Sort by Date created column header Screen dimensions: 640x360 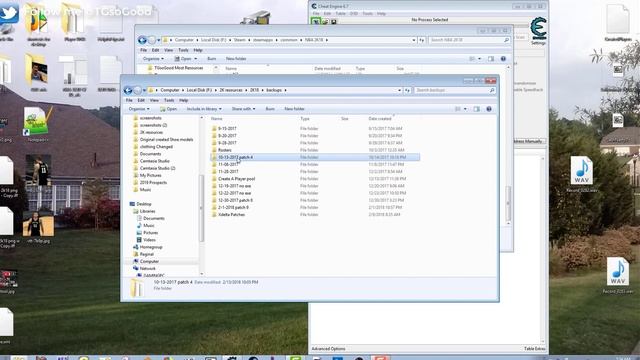380,119
